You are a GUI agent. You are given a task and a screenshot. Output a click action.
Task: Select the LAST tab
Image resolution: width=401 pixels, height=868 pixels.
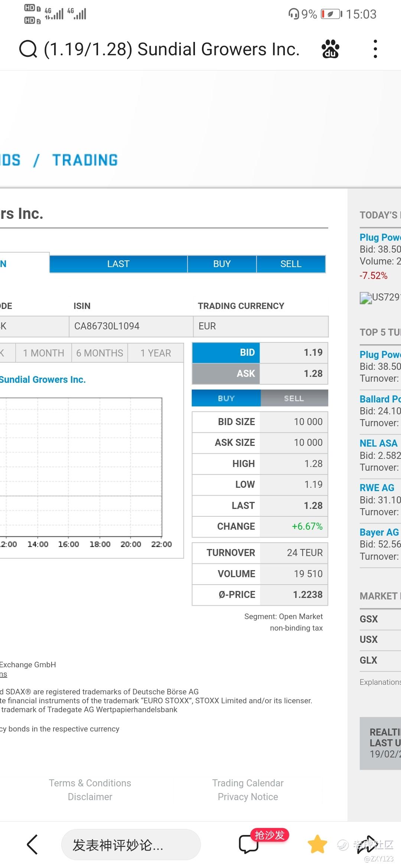click(x=118, y=264)
